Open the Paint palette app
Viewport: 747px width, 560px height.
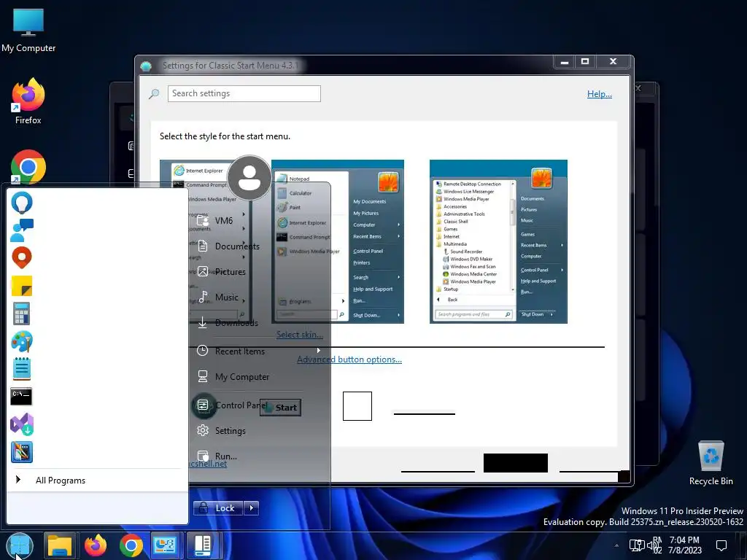pyautogui.click(x=22, y=341)
